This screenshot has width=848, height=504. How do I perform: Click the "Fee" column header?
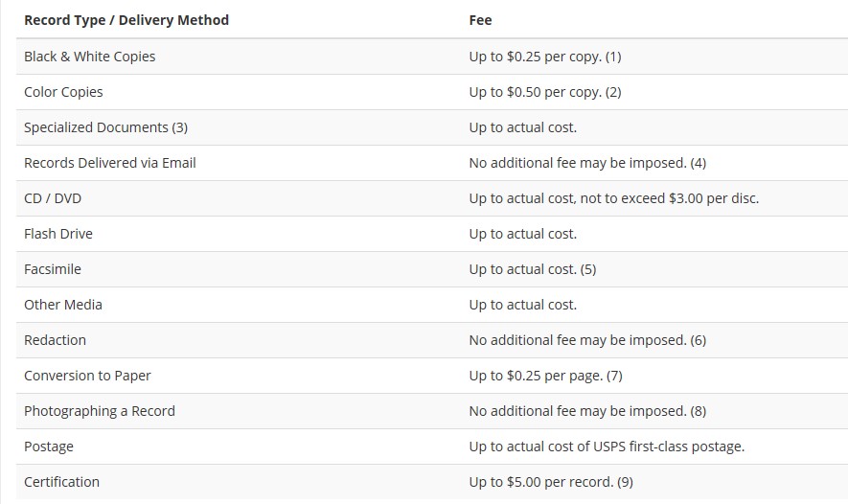(x=480, y=20)
